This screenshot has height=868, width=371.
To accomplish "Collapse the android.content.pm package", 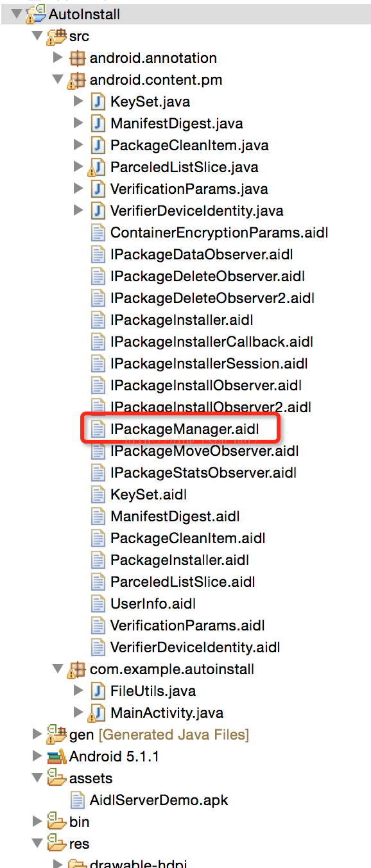I will coord(58,80).
